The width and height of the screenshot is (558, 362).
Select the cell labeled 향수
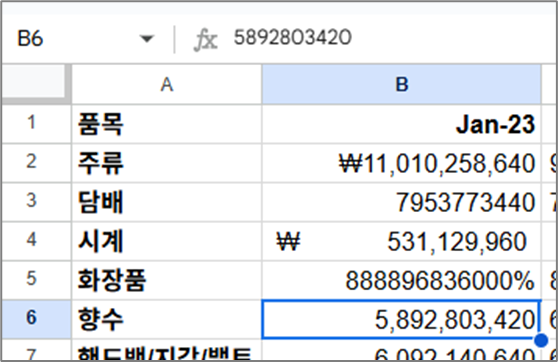pyautogui.click(x=167, y=319)
